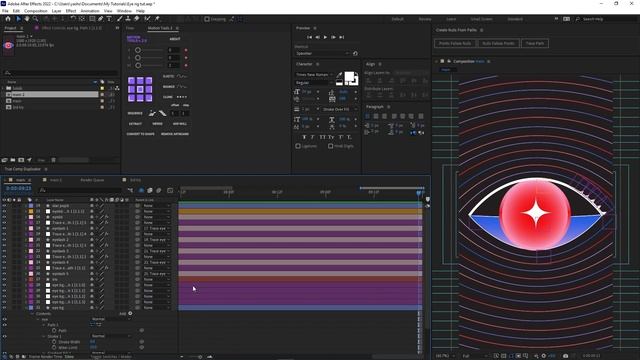This screenshot has width=640, height=360.
Task: Open the parent dropdown for star pupil layer
Action: tap(156, 206)
